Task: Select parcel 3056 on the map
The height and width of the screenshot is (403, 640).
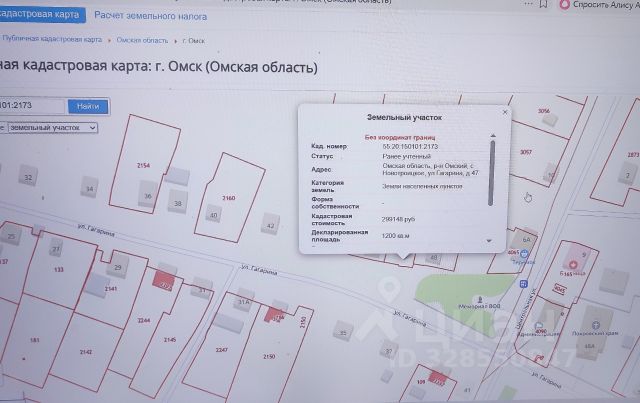Action: click(544, 111)
